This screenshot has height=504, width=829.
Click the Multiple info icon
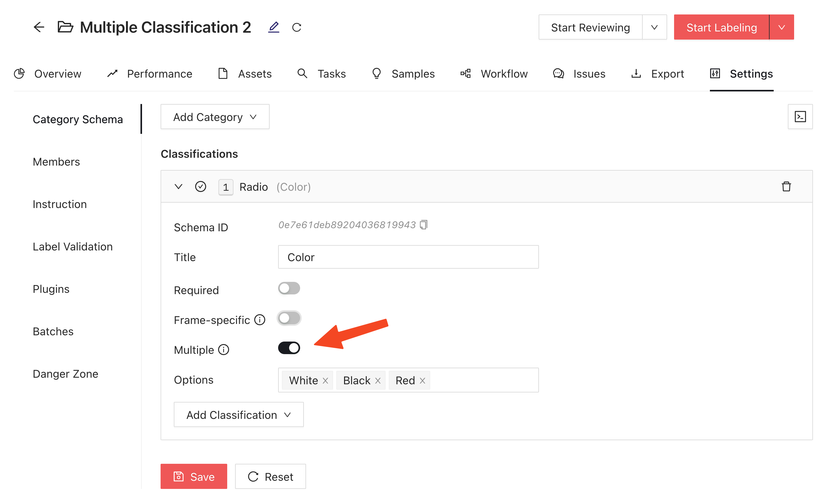click(223, 350)
